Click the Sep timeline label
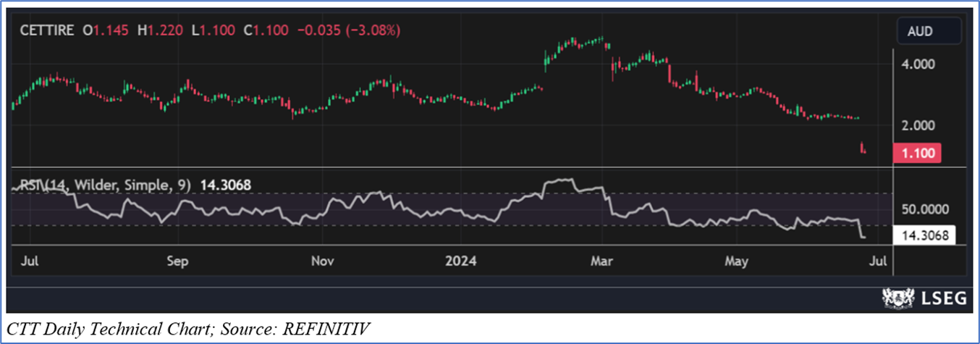This screenshot has height=344, width=980. (x=177, y=260)
